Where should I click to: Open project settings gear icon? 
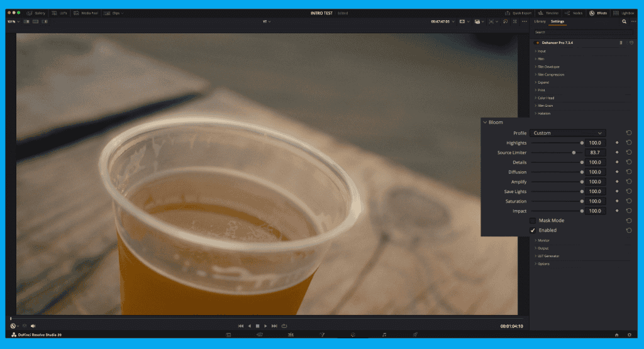click(629, 335)
